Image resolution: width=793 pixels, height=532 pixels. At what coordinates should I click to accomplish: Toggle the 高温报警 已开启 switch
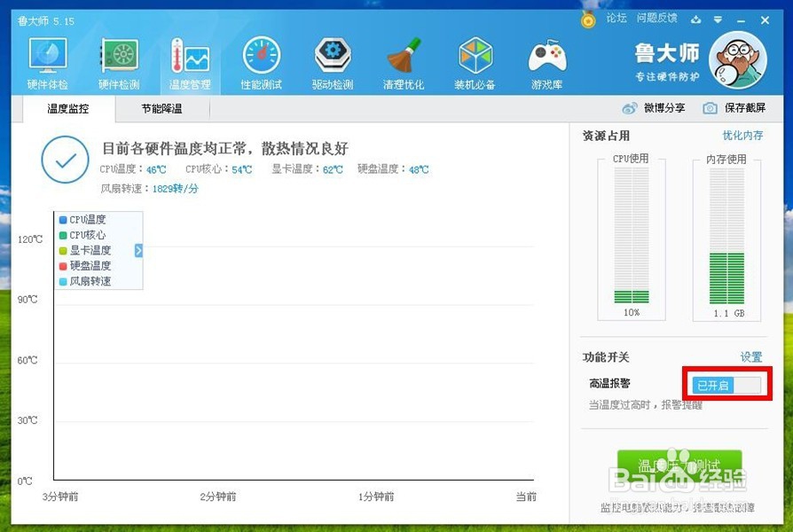coord(726,386)
